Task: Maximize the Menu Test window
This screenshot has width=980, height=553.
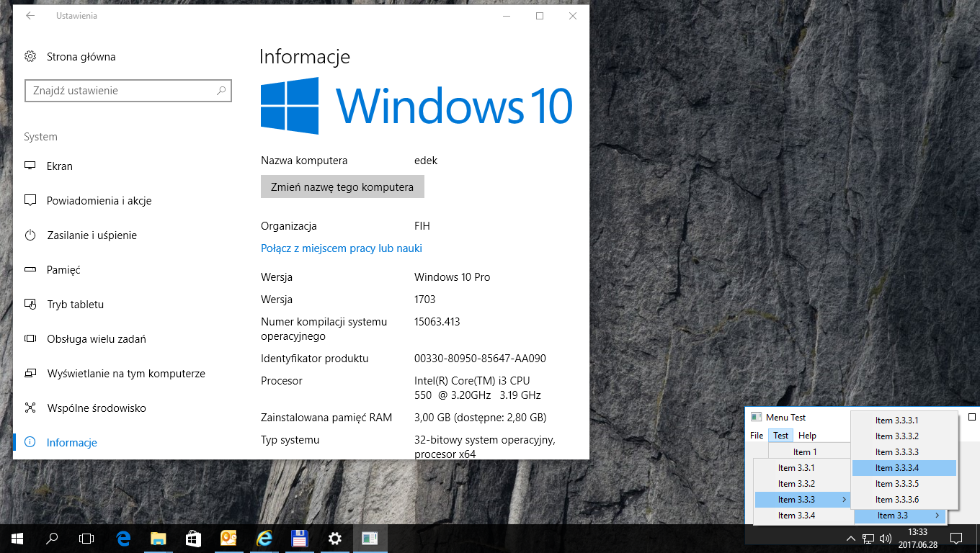Action: (972, 417)
